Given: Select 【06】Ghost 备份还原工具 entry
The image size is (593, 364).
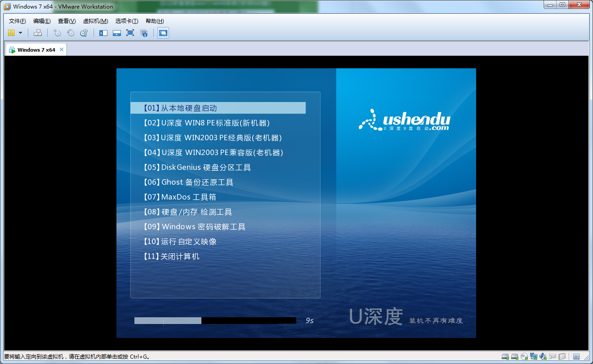Looking at the screenshot, I should [x=188, y=182].
